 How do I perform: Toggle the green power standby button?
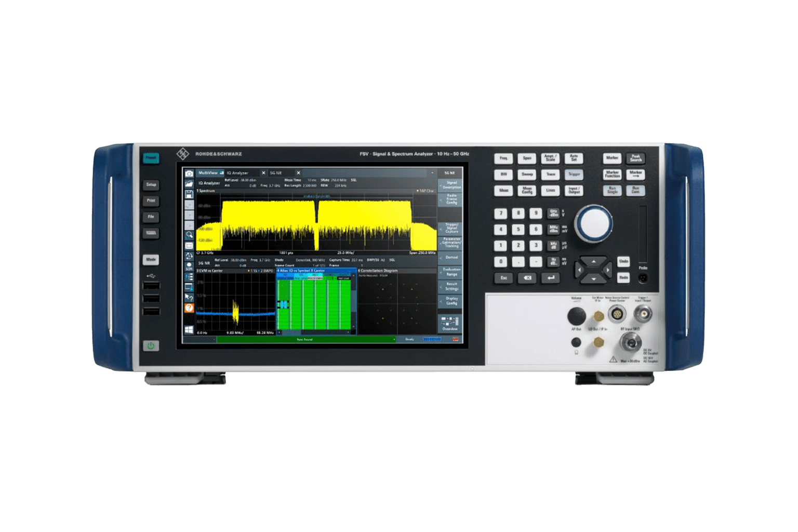click(x=151, y=346)
